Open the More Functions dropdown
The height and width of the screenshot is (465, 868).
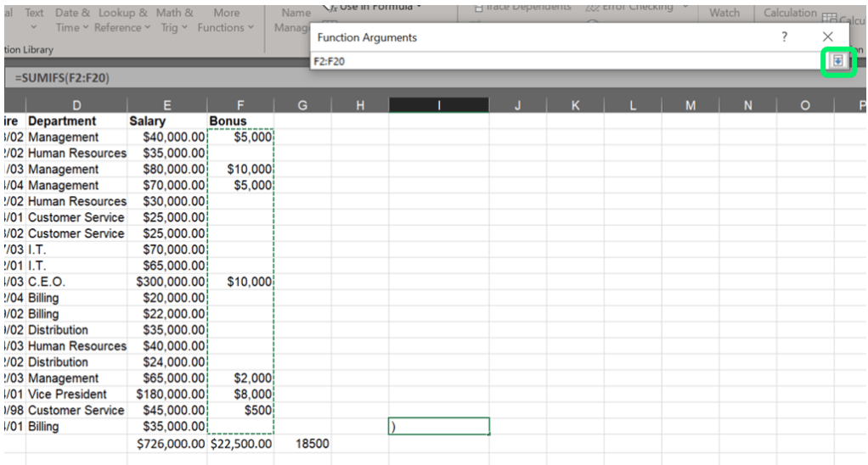tap(226, 20)
